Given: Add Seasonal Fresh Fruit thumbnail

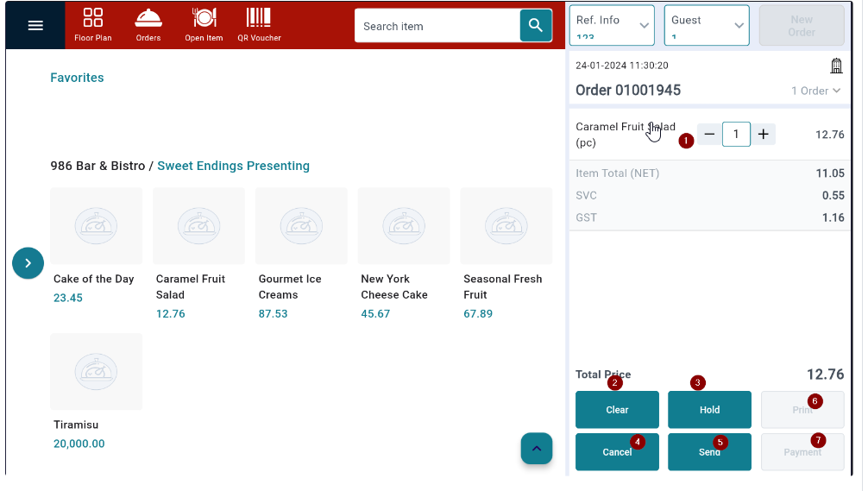Looking at the screenshot, I should 506,226.
